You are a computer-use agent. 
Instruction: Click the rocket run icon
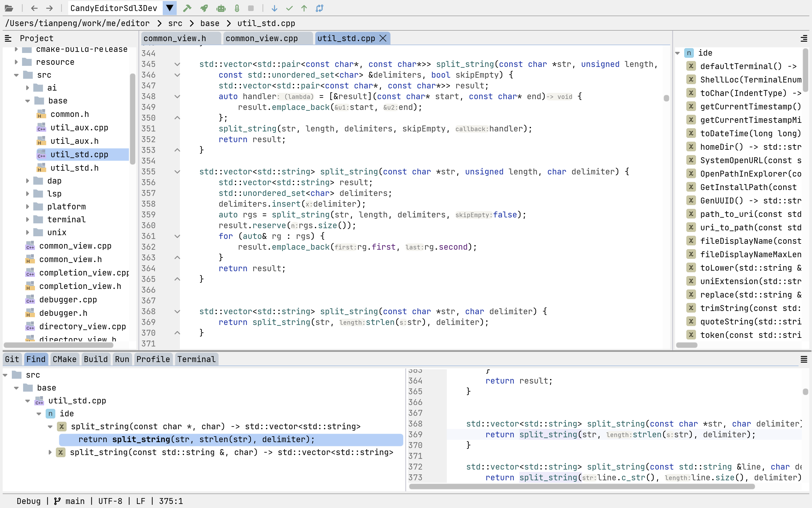click(x=204, y=8)
